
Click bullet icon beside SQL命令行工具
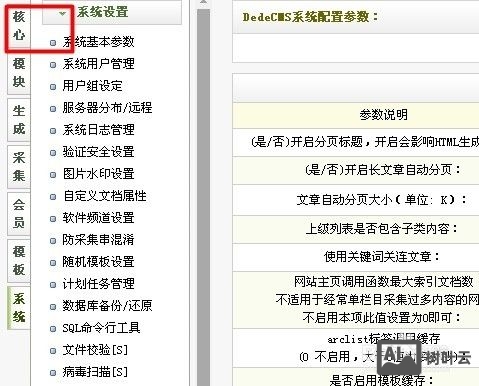click(53, 329)
